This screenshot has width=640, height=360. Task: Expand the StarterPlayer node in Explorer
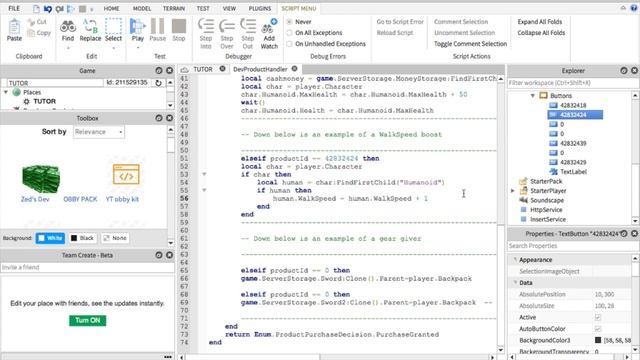pos(513,191)
